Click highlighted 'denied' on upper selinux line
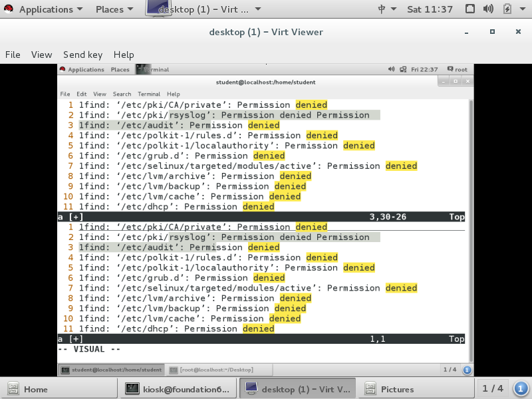The width and height of the screenshot is (532, 399). (x=401, y=166)
